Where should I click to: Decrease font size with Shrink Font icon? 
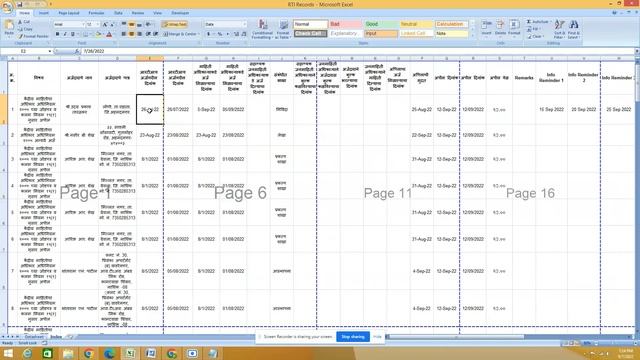pyautogui.click(x=112, y=24)
